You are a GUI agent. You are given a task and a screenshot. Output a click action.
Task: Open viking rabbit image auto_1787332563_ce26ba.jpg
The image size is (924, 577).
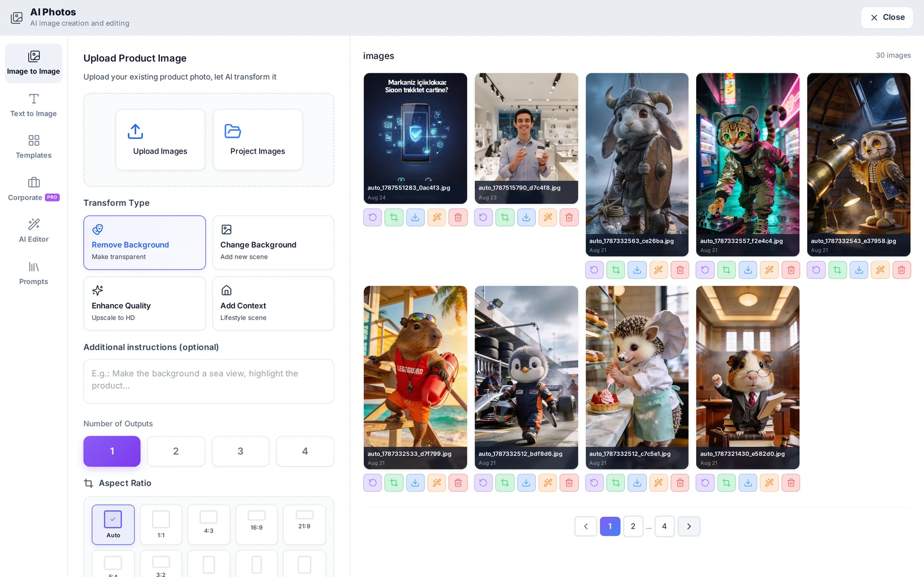coord(637,165)
